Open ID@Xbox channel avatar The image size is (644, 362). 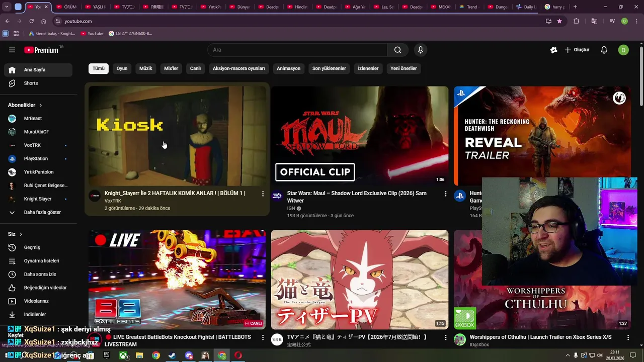pos(460,340)
